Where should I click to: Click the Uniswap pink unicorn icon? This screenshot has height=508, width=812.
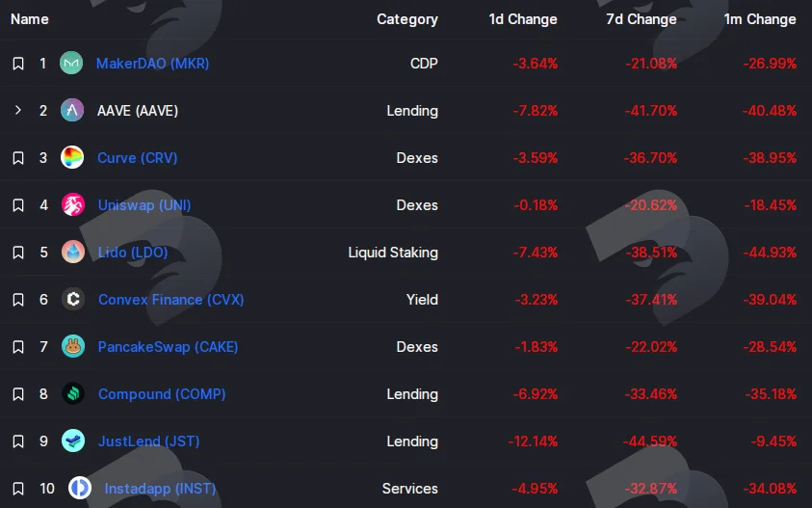pyautogui.click(x=73, y=204)
